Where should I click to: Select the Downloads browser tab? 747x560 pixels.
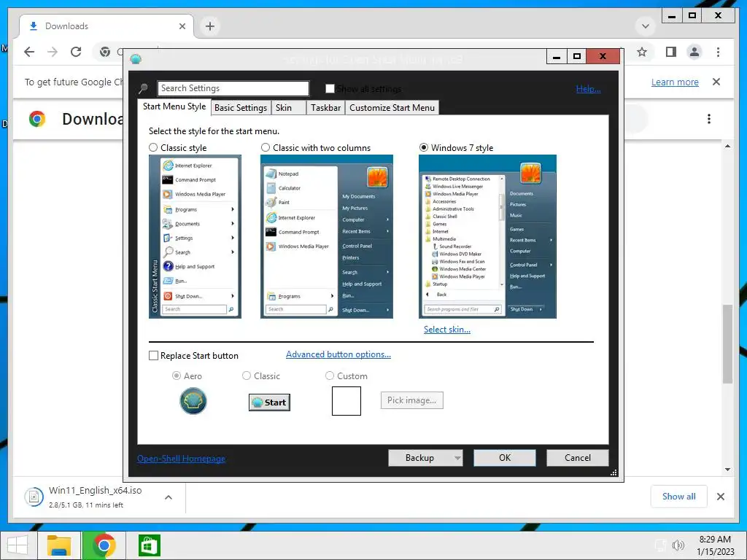click(x=107, y=26)
